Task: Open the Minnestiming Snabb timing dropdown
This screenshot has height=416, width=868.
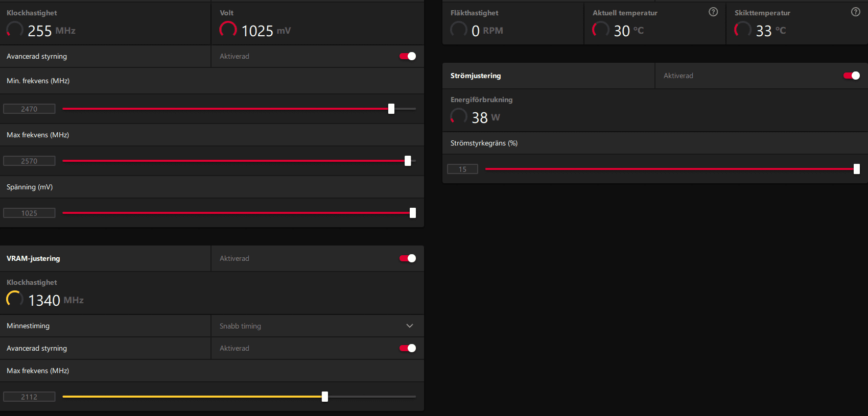Action: 317,326
